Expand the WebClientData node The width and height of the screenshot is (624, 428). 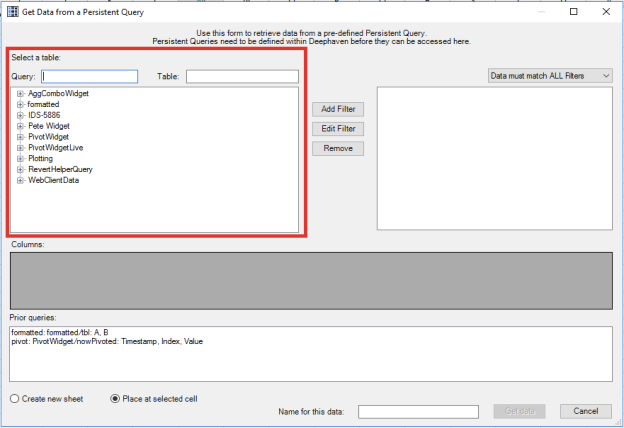(19, 181)
